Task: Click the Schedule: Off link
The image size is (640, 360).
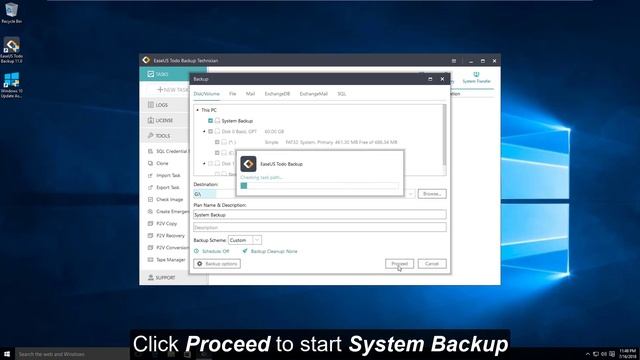Action: point(216,251)
